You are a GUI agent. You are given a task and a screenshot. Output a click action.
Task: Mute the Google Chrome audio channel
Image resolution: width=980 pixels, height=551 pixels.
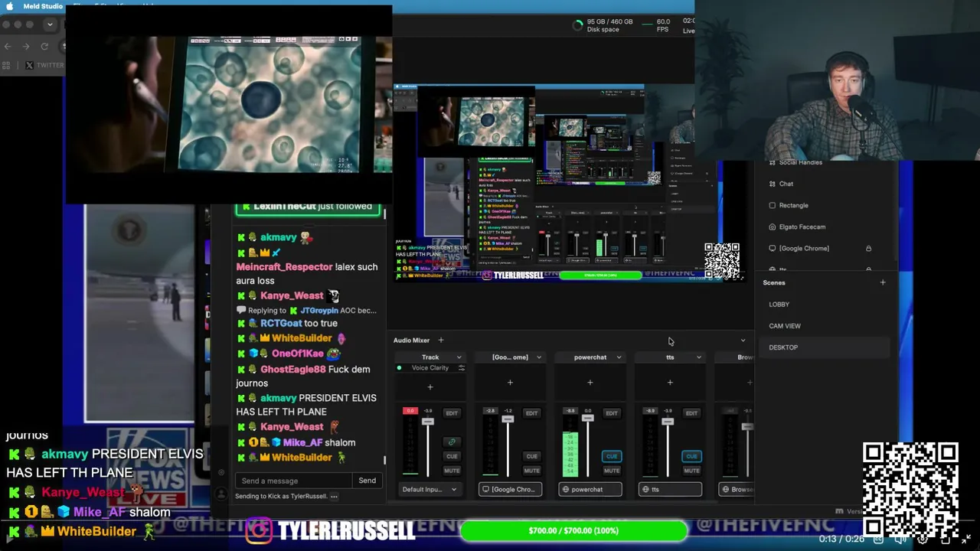(531, 471)
